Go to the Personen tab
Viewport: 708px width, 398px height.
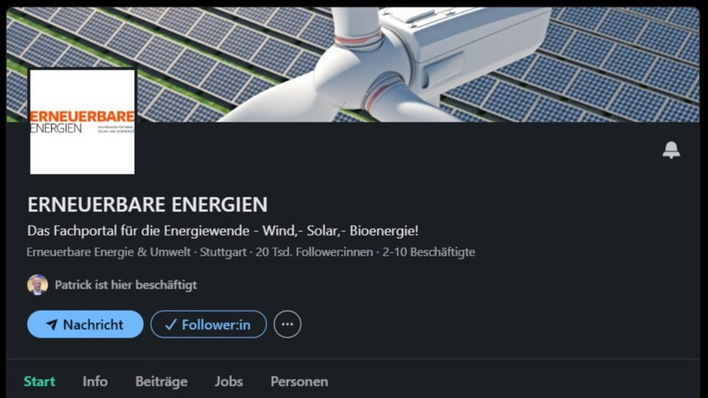(299, 381)
